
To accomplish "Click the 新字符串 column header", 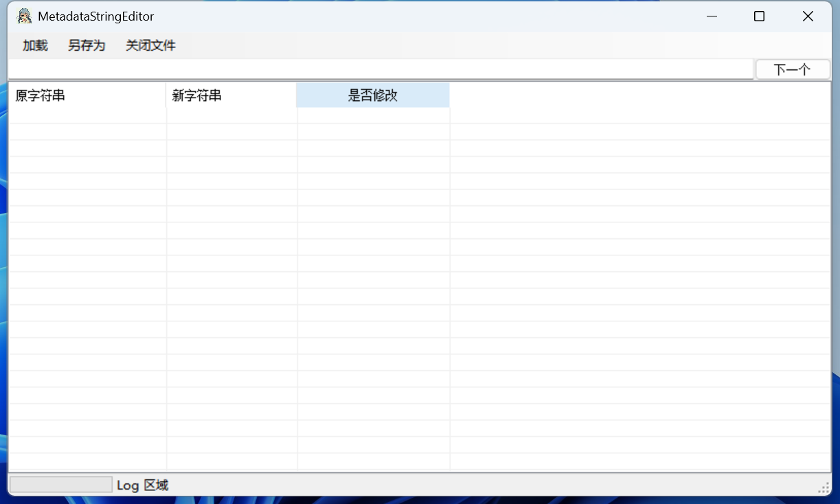I will pos(231,95).
